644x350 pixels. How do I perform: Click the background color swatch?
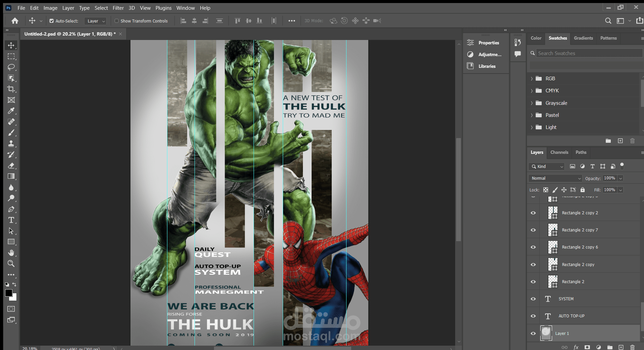click(14, 298)
